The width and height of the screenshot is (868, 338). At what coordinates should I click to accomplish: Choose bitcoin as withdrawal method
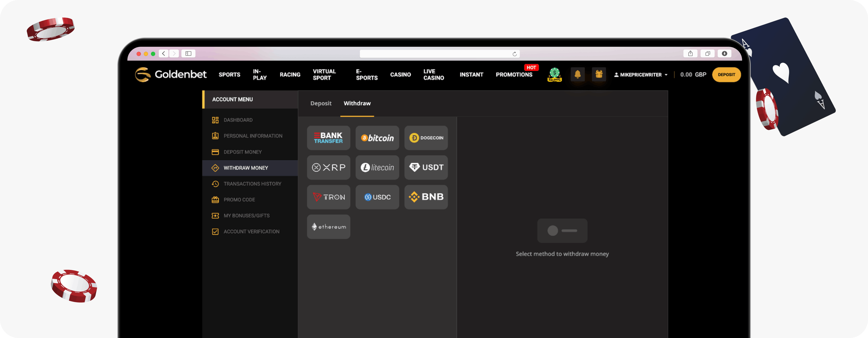377,138
